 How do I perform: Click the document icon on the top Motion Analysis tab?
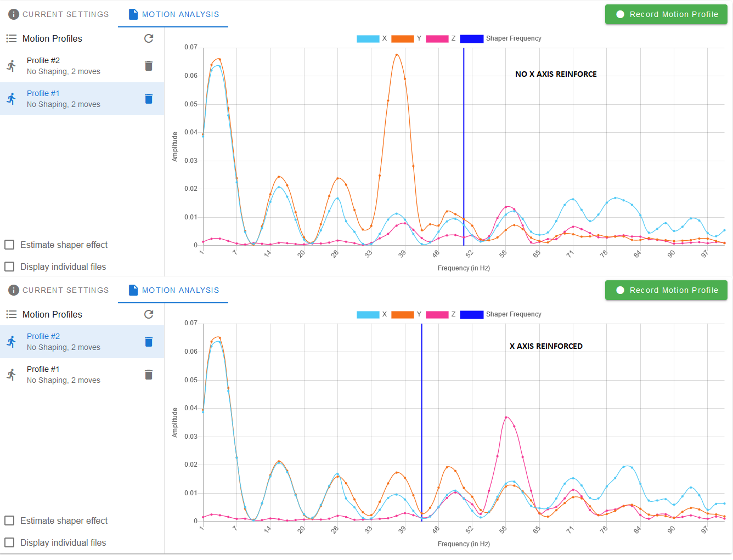[133, 14]
